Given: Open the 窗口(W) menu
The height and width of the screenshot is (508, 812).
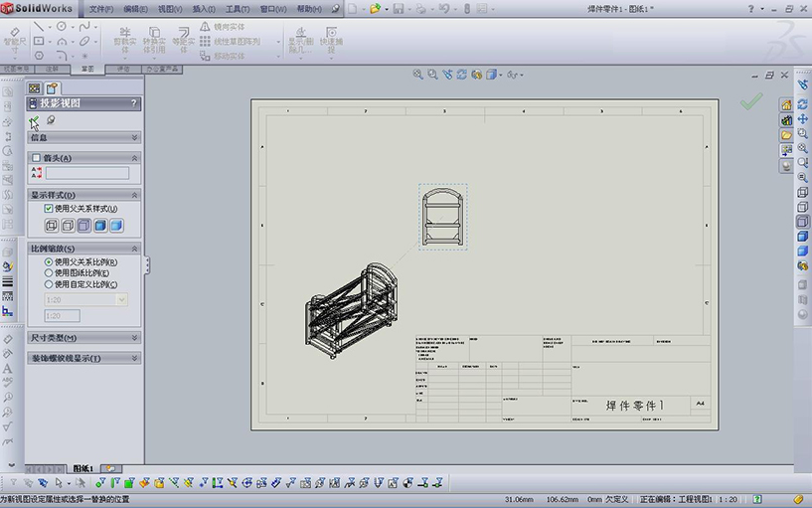Looking at the screenshot, I should pyautogui.click(x=273, y=9).
